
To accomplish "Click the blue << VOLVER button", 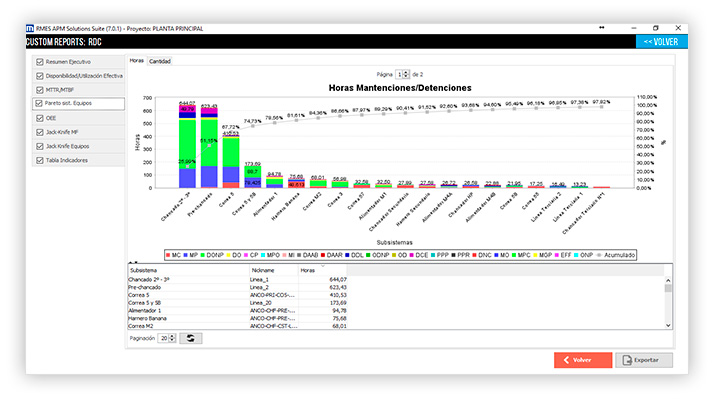I will (661, 42).
